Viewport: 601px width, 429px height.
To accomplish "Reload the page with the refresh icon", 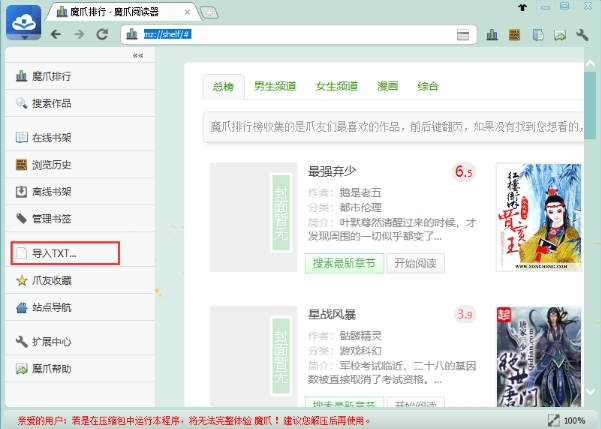I will (102, 34).
